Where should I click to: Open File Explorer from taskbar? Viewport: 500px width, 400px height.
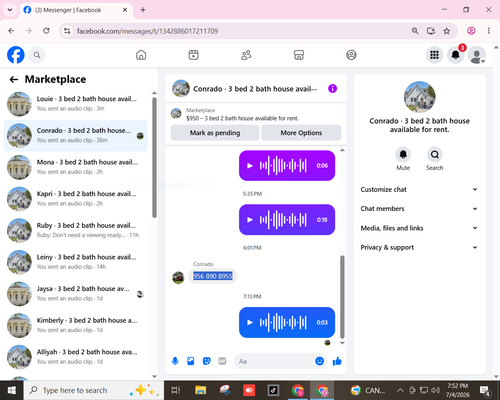pyautogui.click(x=201, y=390)
